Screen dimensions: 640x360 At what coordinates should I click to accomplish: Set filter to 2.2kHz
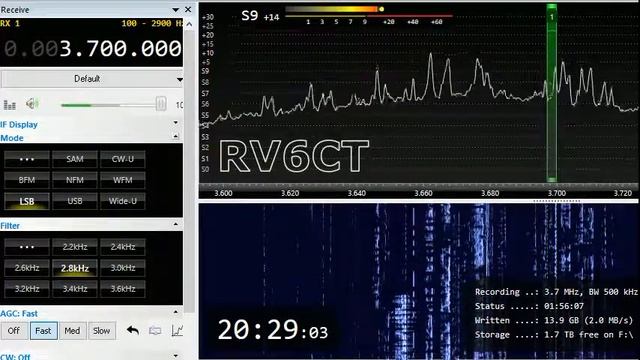[x=75, y=247]
